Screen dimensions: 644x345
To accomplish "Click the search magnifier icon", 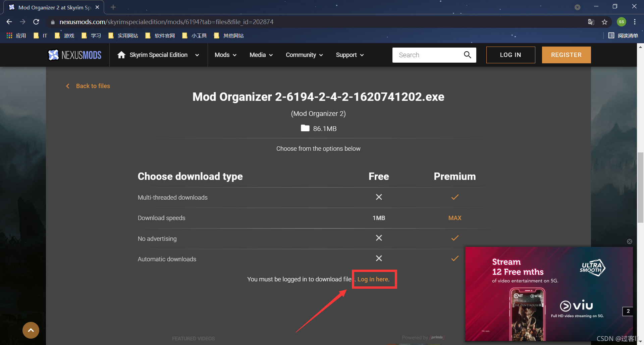I will coord(468,55).
